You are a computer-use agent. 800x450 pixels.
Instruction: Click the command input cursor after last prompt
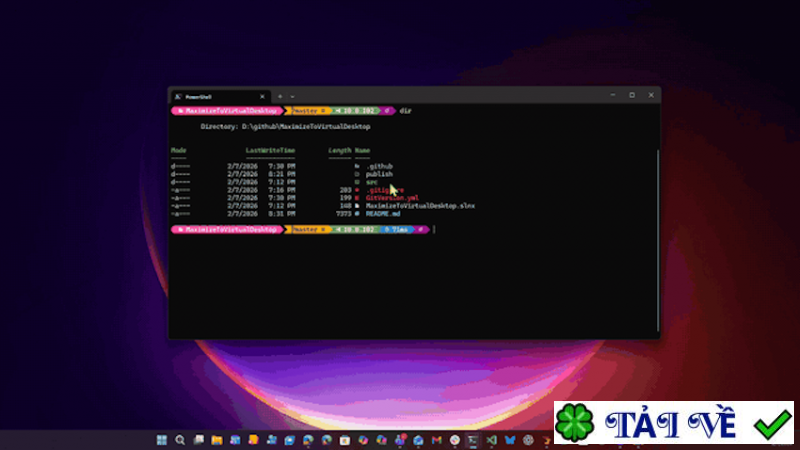click(434, 230)
